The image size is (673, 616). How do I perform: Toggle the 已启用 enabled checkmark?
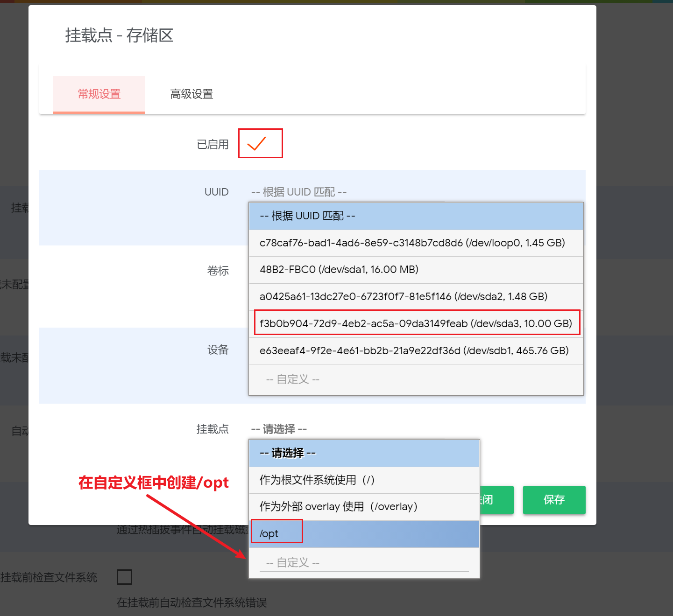[256, 144]
